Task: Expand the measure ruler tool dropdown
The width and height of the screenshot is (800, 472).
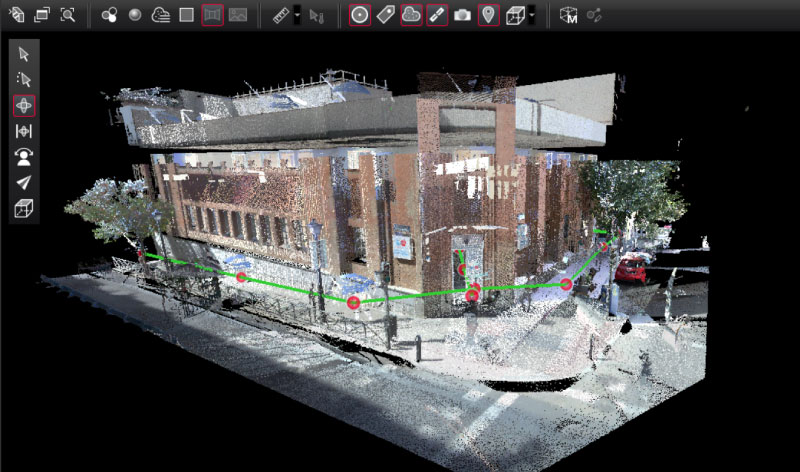Action: (298, 16)
